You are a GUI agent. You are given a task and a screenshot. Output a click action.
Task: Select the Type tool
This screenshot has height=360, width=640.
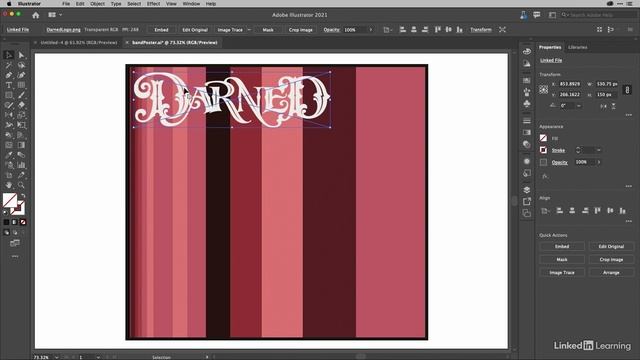[x=9, y=85]
